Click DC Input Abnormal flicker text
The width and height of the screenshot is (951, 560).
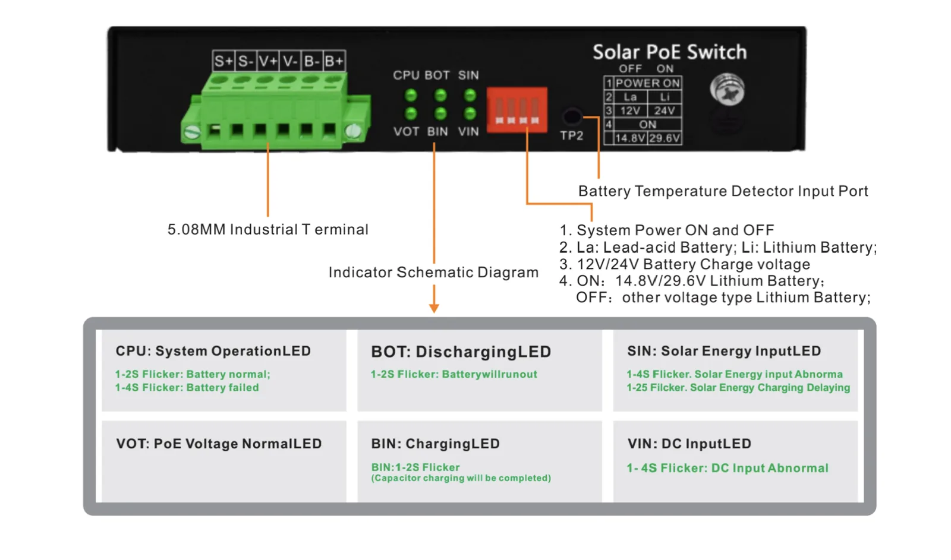click(727, 468)
